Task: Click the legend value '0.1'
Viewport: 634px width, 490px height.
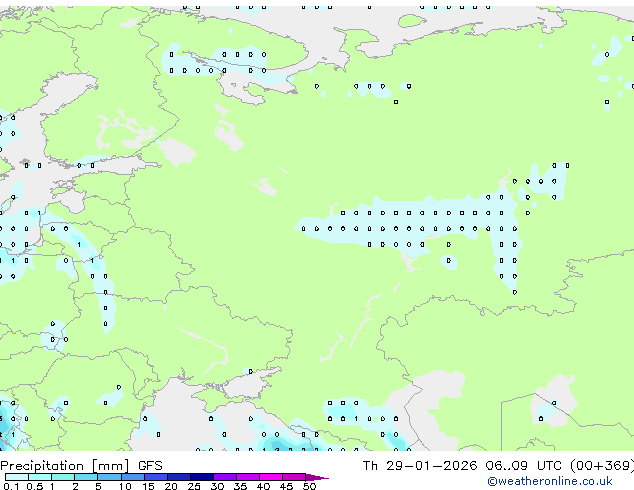Action: (x=11, y=486)
